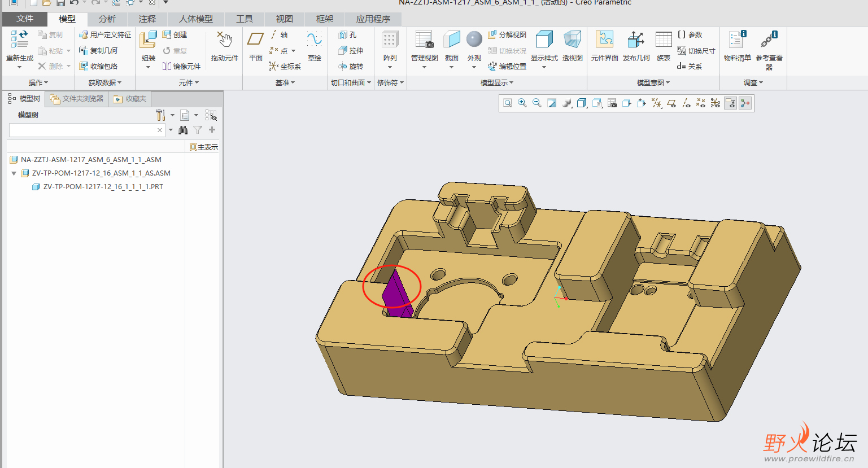Expand datum display filters in graphics toolbar
The height and width of the screenshot is (468, 868).
656,103
